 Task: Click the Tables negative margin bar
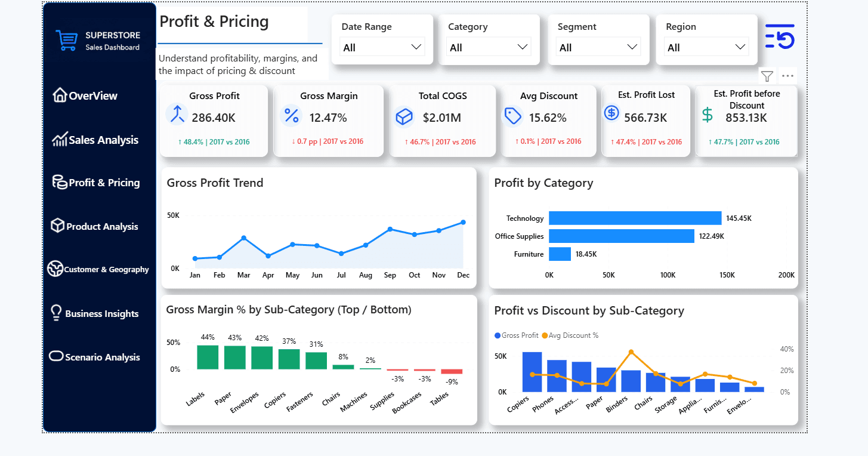click(x=452, y=372)
